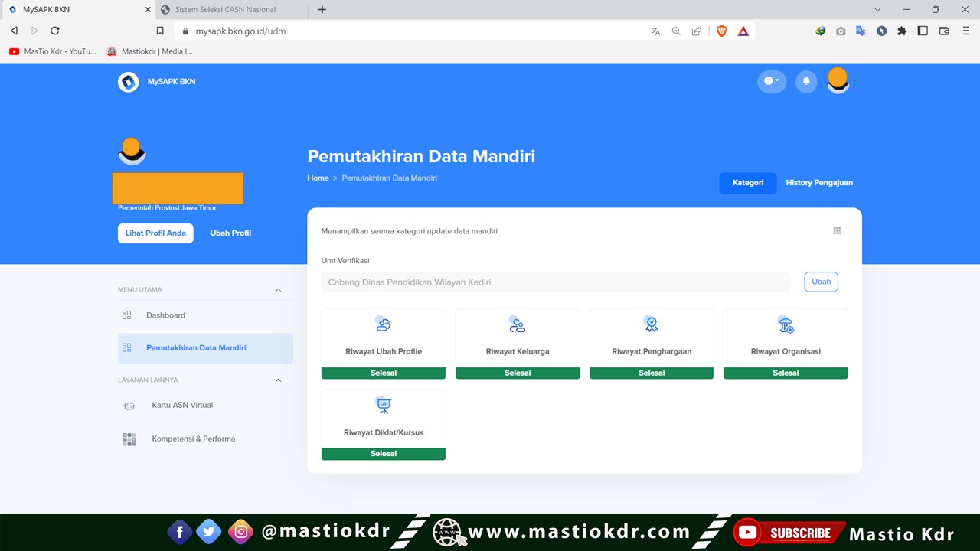
Task: Open the notification bell
Action: (805, 81)
